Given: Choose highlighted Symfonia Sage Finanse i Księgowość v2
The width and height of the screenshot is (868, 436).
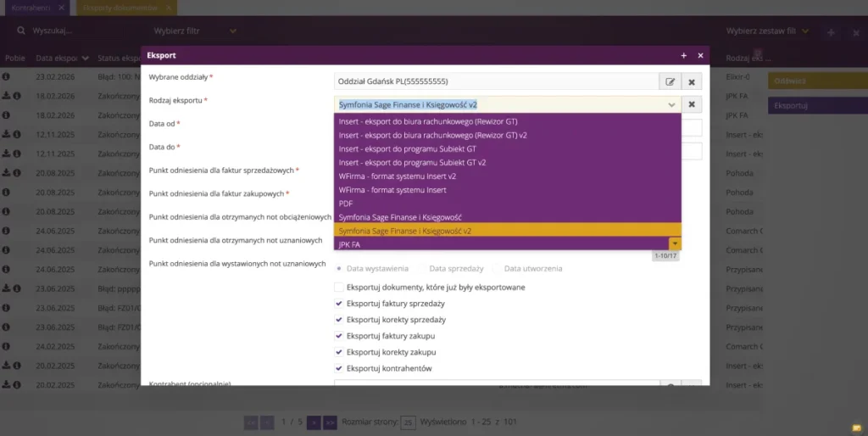Looking at the screenshot, I should tap(507, 231).
